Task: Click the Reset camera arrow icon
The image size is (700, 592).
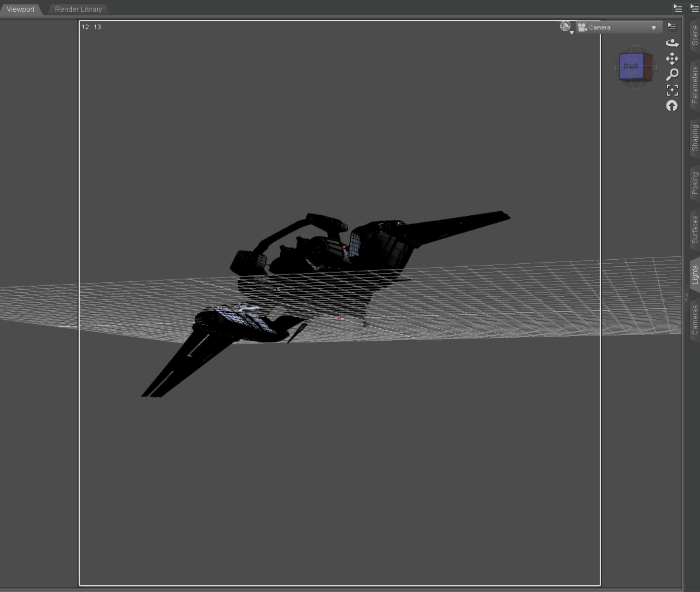Action: [x=672, y=106]
